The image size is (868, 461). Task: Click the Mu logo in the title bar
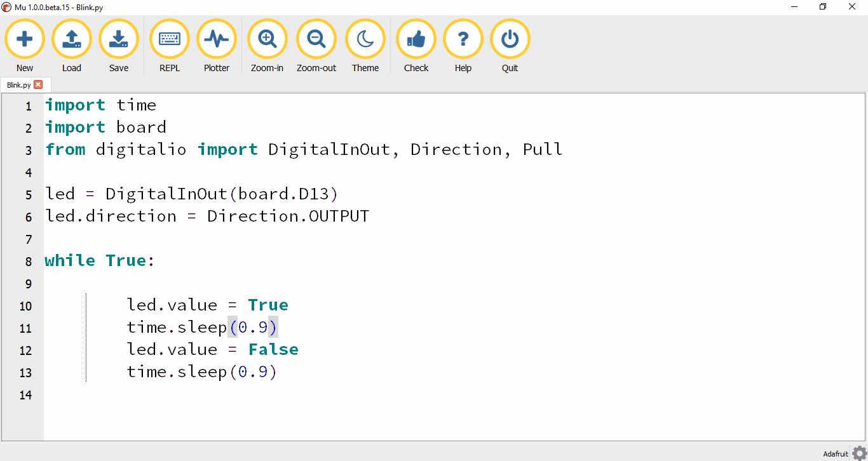tap(6, 7)
